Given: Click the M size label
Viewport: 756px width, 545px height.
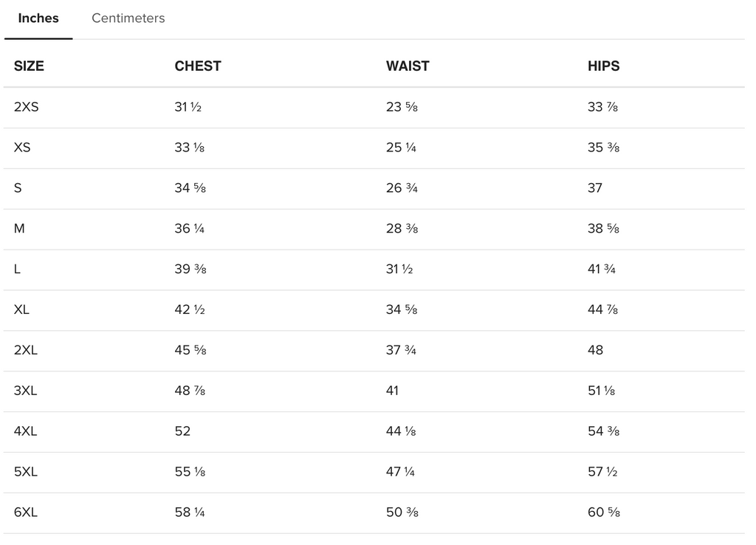Looking at the screenshot, I should 19,229.
